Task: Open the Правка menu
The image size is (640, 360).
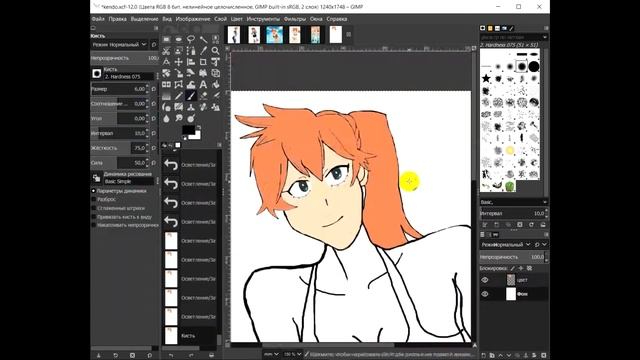Action: pyautogui.click(x=118, y=19)
